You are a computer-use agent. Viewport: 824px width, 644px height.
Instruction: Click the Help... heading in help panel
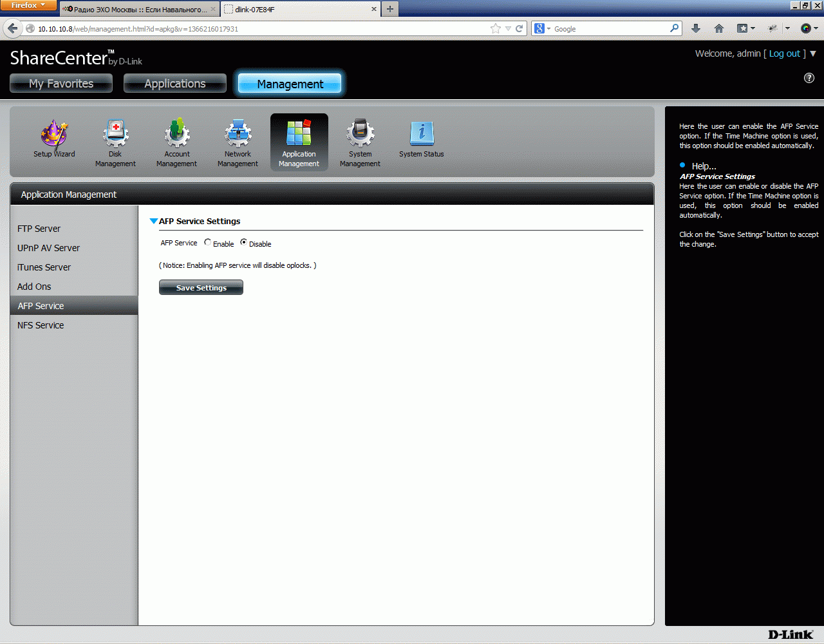704,166
